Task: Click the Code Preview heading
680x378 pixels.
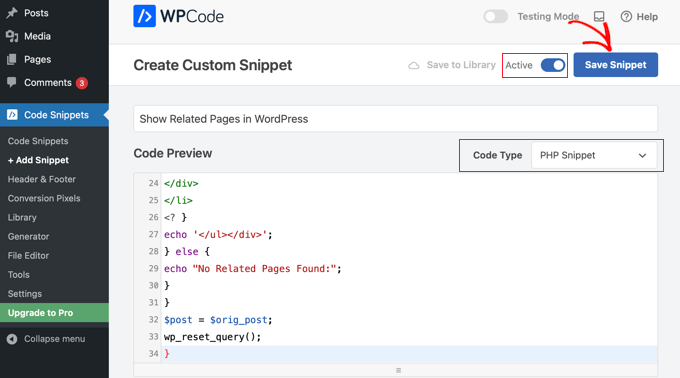Action: [x=173, y=153]
